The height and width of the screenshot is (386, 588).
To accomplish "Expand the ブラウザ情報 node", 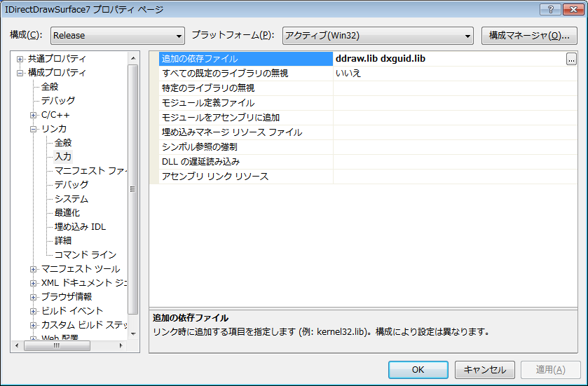I will [34, 297].
